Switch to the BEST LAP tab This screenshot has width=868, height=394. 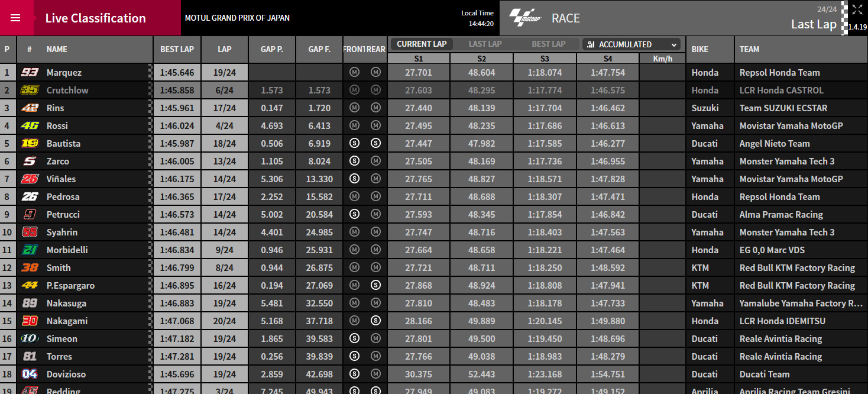[548, 44]
